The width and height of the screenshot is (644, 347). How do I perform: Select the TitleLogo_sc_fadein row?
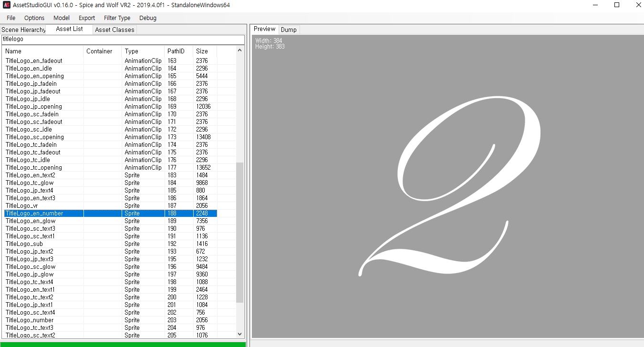pyautogui.click(x=111, y=114)
